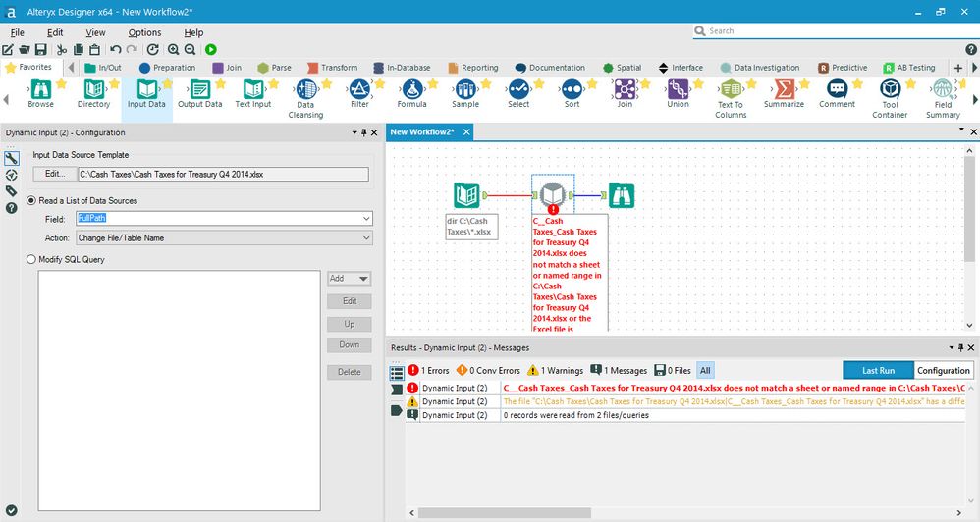
Task: Select the Browse node on canvas
Action: click(x=622, y=195)
